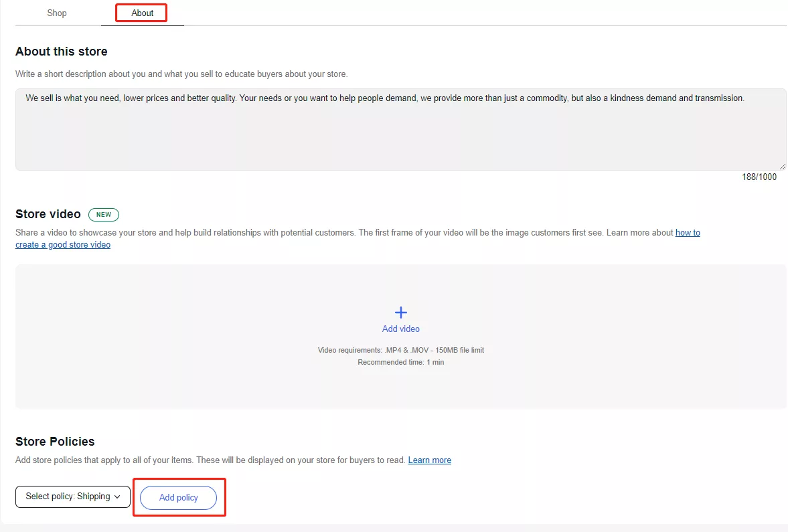Select the About tab
This screenshot has width=788, height=532.
[x=142, y=13]
